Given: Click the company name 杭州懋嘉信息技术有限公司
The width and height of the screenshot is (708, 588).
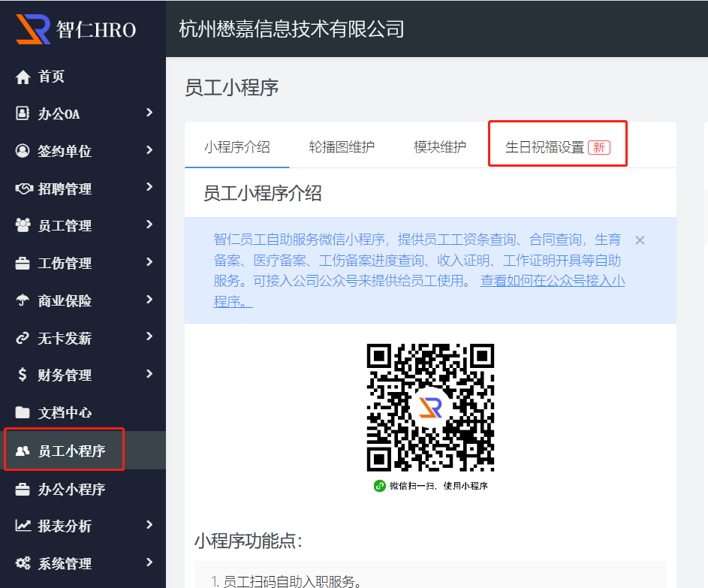Looking at the screenshot, I should coord(291,29).
